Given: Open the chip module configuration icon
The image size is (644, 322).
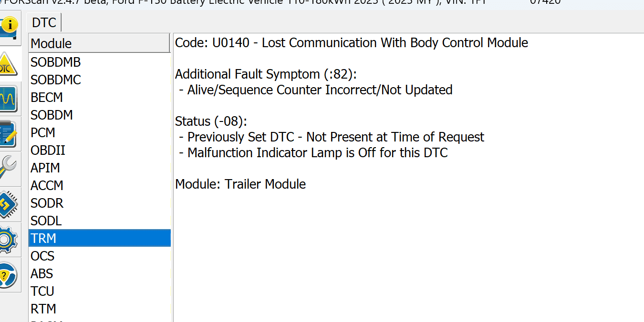Looking at the screenshot, I should [x=9, y=204].
